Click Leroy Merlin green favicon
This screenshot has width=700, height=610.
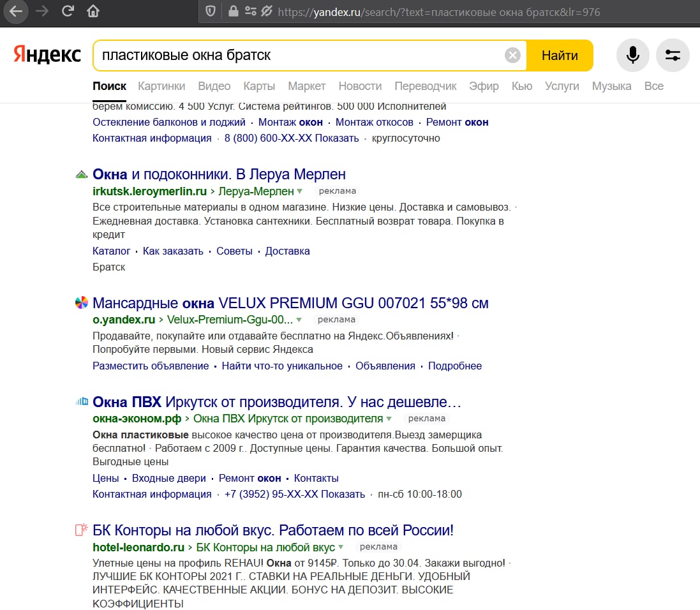81,174
